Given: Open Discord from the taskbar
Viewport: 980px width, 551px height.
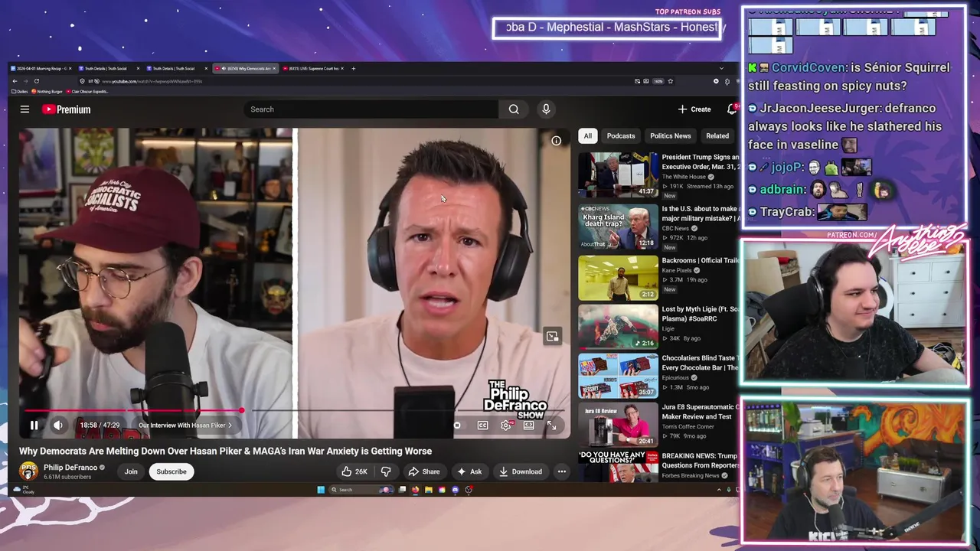Looking at the screenshot, I should pyautogui.click(x=456, y=490).
